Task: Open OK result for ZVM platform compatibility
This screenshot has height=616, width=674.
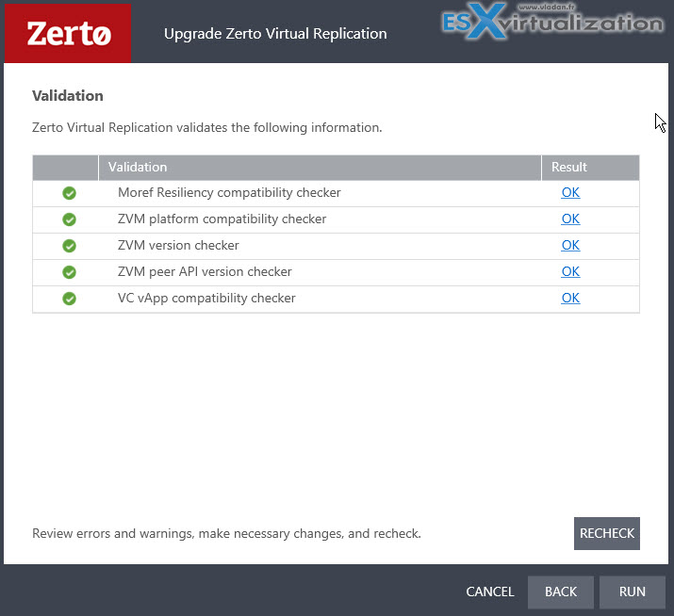Action: [570, 219]
